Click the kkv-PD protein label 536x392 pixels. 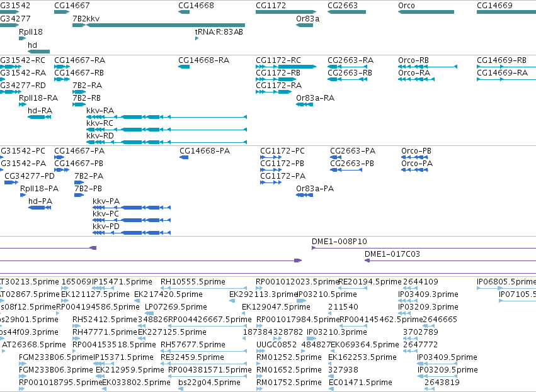106,227
